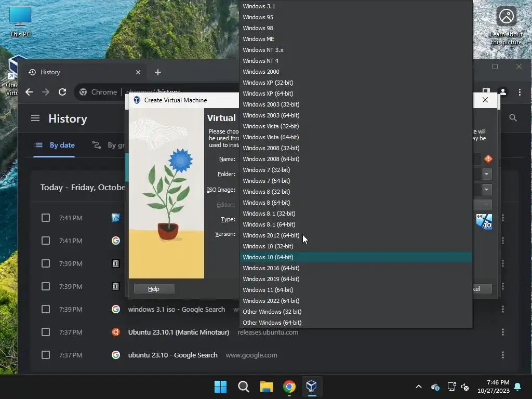Reload the Chrome History page
532x399 pixels.
pos(62,92)
